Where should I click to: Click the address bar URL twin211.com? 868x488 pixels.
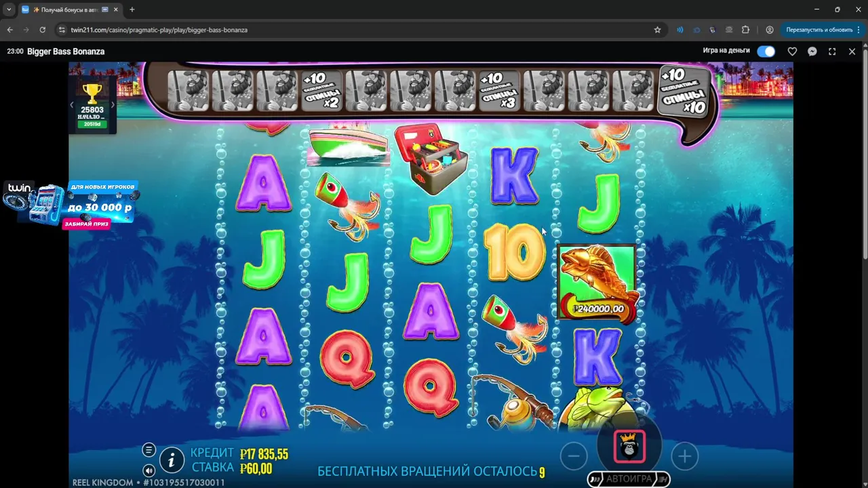tap(159, 30)
